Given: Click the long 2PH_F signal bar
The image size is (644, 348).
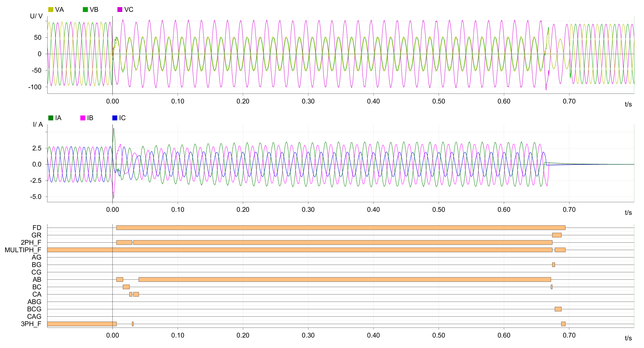Looking at the screenshot, I should [343, 242].
